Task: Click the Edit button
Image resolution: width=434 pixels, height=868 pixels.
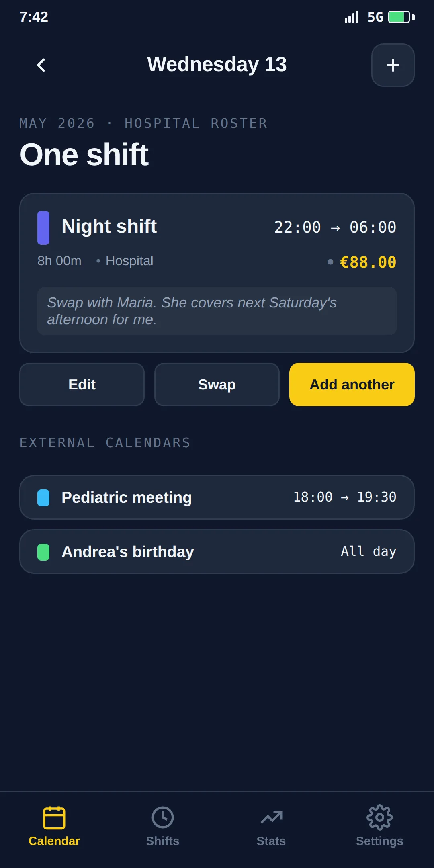Action: [82, 385]
